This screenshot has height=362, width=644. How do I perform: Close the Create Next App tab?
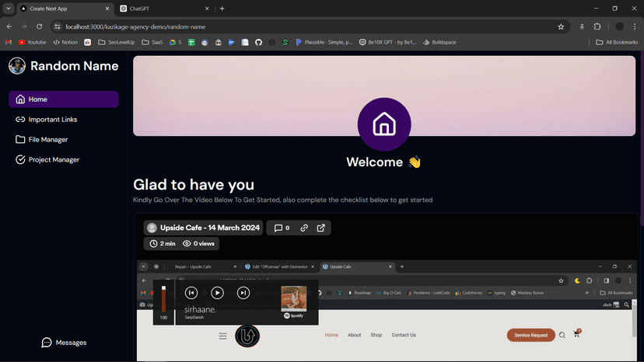pyautogui.click(x=107, y=9)
